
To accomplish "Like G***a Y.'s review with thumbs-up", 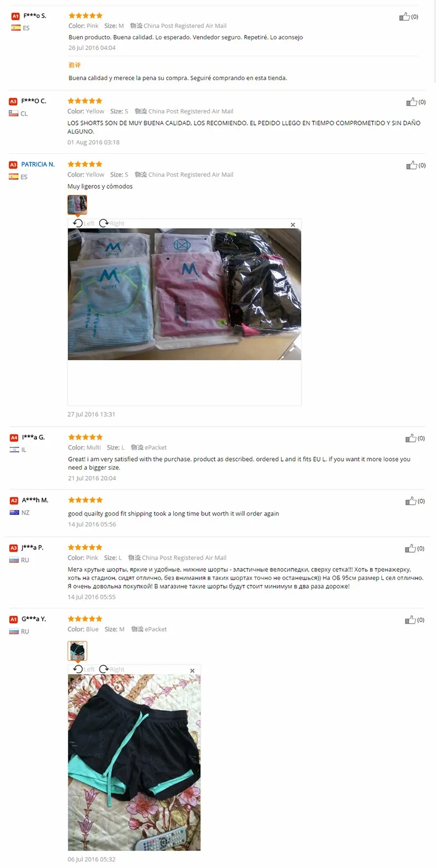I will (410, 619).
